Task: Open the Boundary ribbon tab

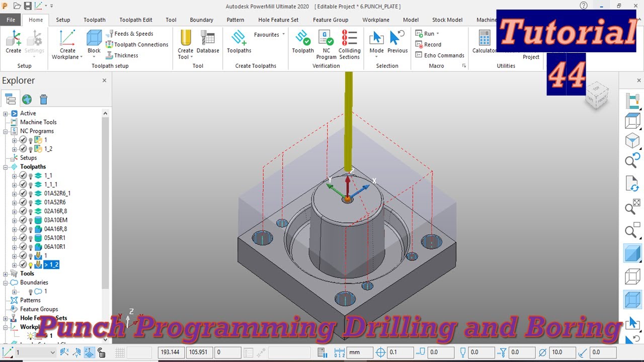Action: [201, 20]
